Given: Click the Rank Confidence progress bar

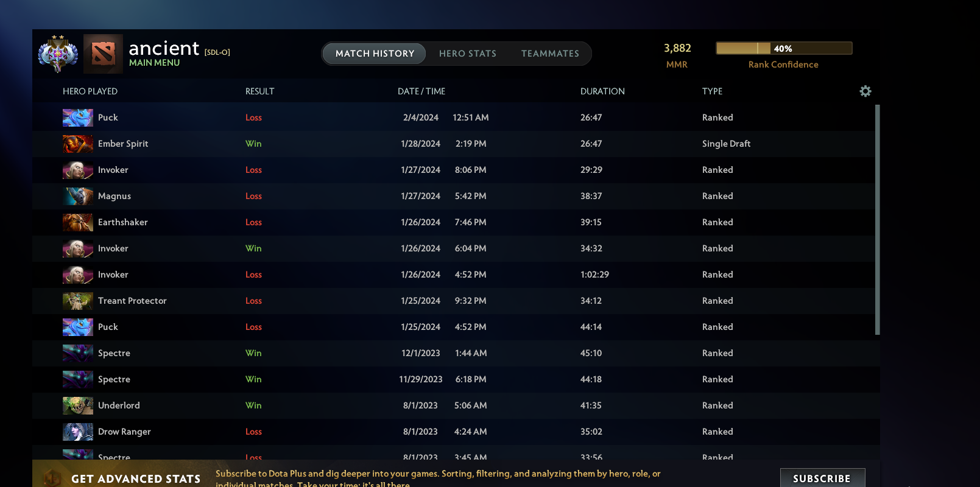Looking at the screenshot, I should point(783,49).
